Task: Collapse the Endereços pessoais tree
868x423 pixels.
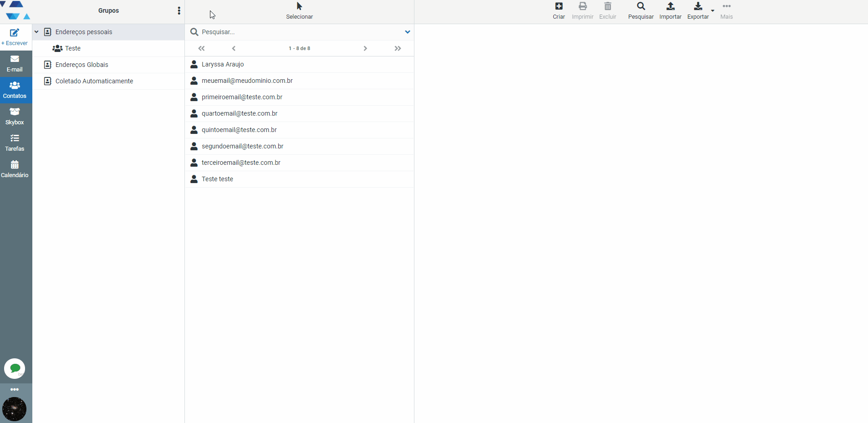Action: [x=36, y=32]
